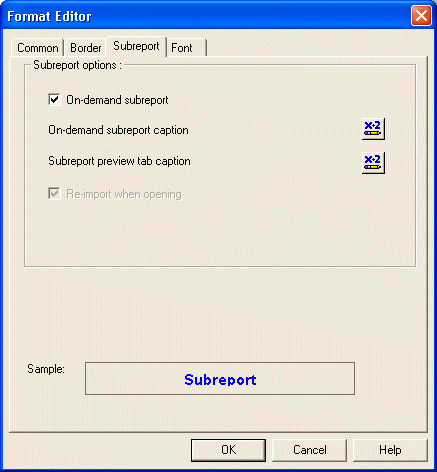Go to the Font tab

(187, 48)
